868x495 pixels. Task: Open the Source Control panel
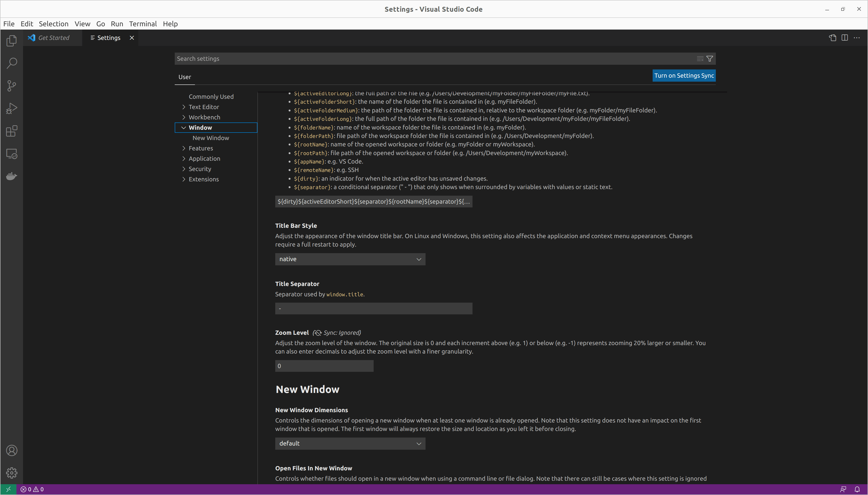[11, 86]
